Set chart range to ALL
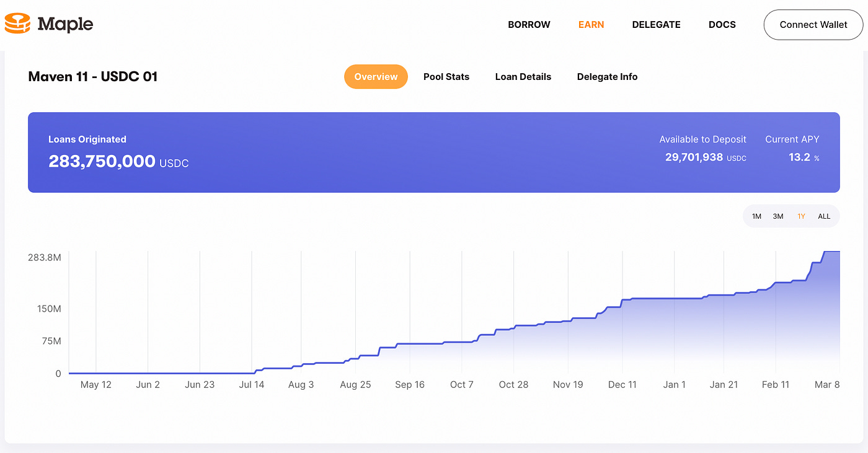Viewport: 868px width, 453px height. [824, 216]
